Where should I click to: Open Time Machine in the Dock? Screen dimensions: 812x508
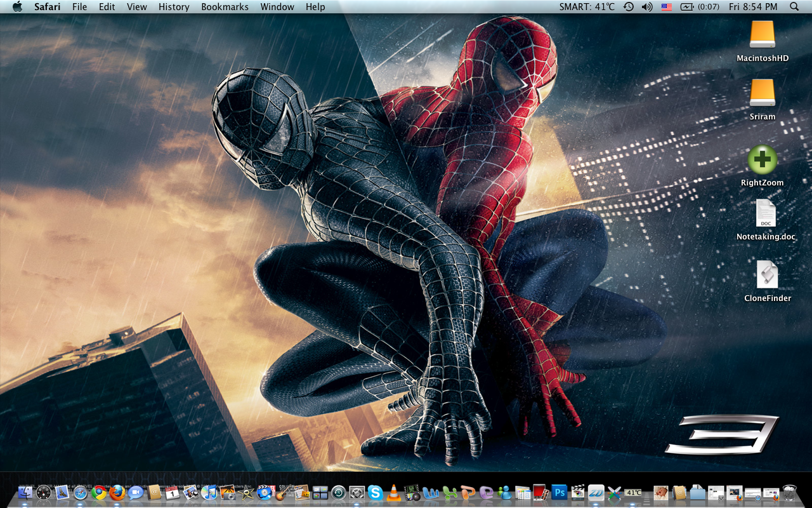coord(338,492)
